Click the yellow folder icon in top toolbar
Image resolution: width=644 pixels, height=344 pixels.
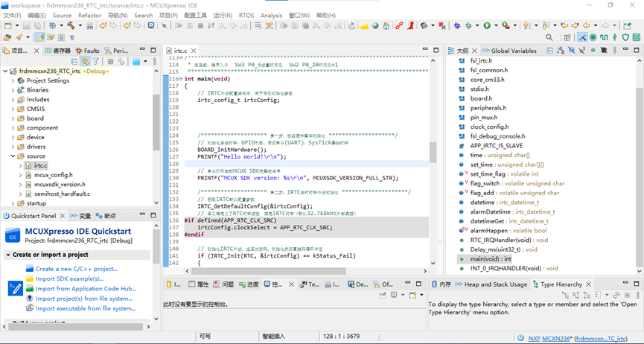point(364,25)
